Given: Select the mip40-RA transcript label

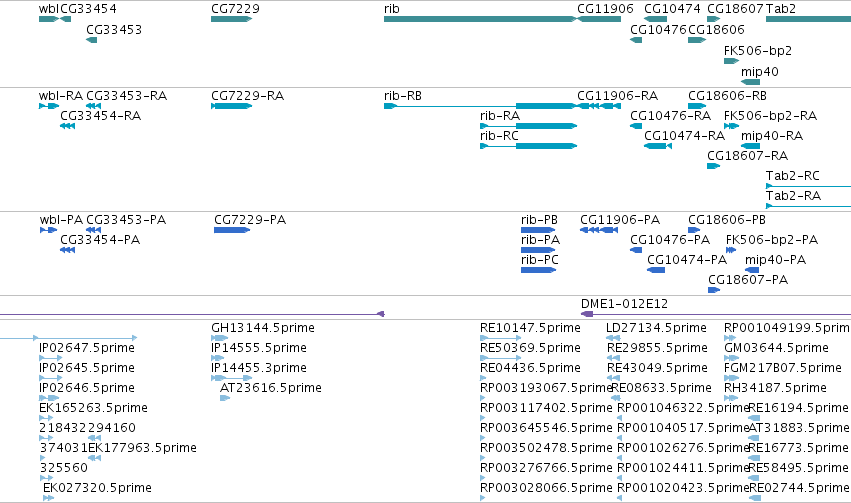Looking at the screenshot, I should pyautogui.click(x=772, y=136).
